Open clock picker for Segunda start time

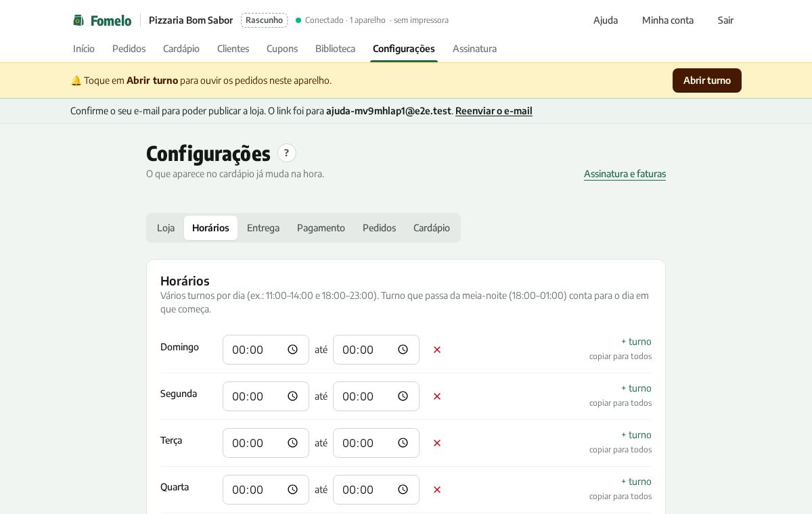292,396
